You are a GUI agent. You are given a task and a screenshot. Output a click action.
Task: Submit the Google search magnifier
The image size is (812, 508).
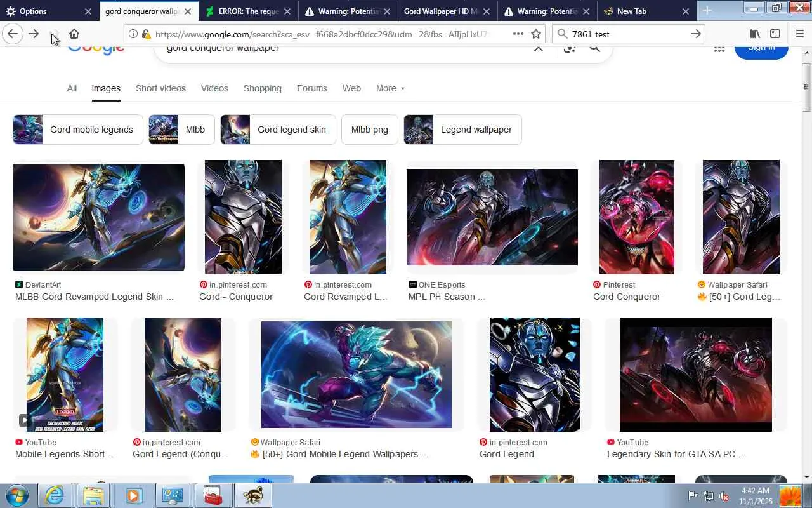click(x=594, y=48)
